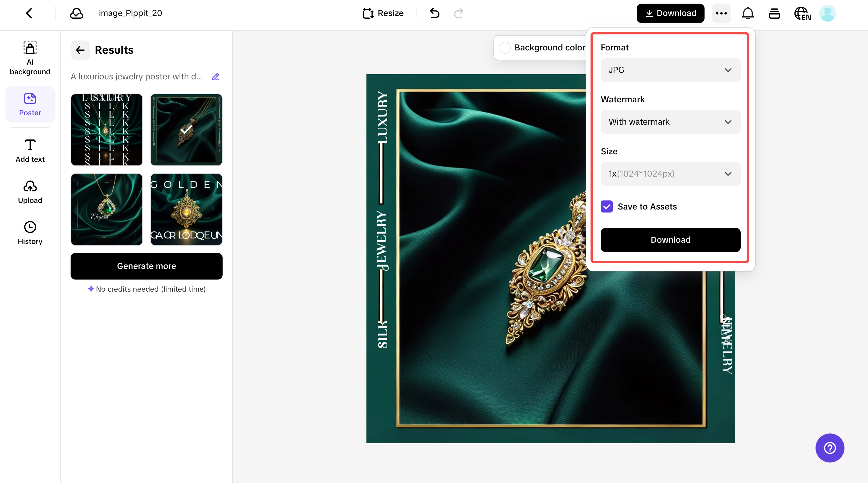Select the GOLDEN poster thumbnail
Viewport: 868px width, 483px height.
pos(186,210)
